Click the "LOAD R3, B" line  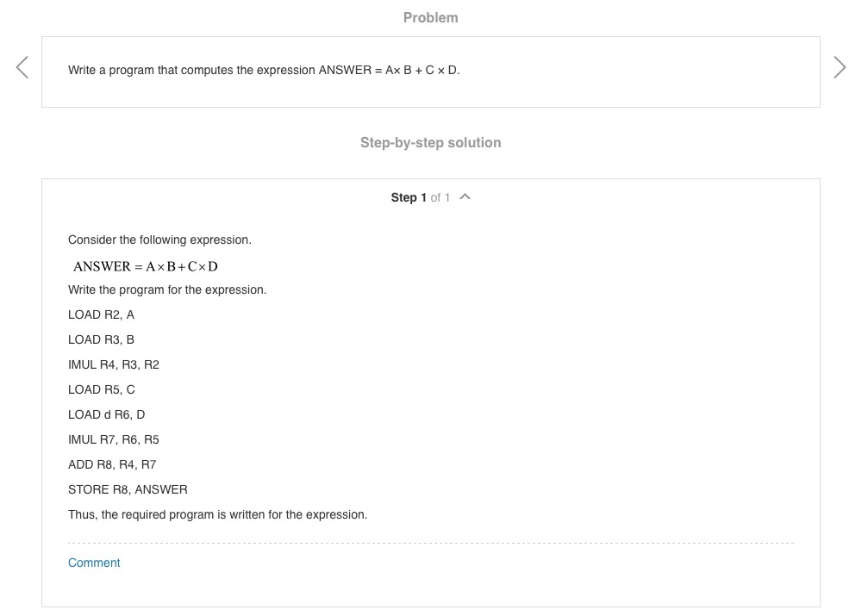(101, 340)
